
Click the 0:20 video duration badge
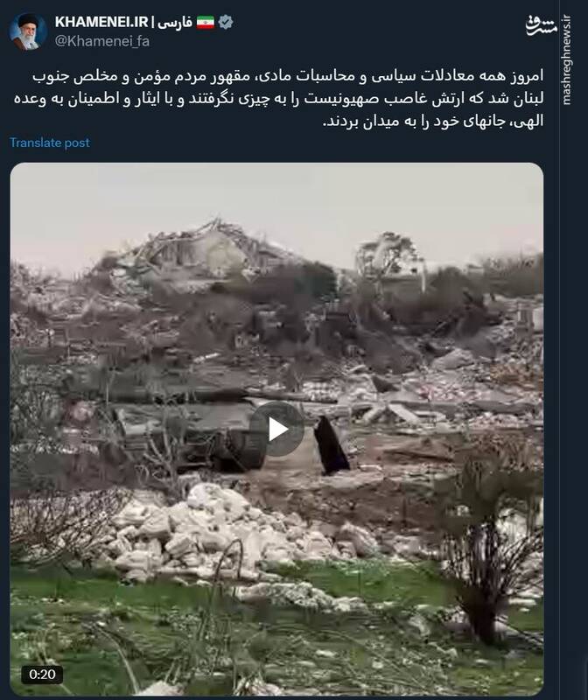(x=42, y=674)
